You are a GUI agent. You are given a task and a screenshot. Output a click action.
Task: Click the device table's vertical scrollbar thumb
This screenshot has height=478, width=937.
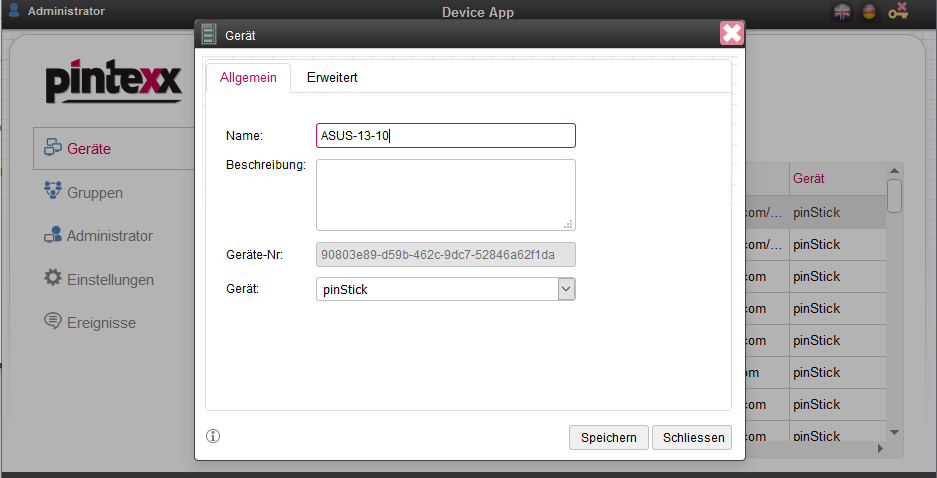(895, 195)
